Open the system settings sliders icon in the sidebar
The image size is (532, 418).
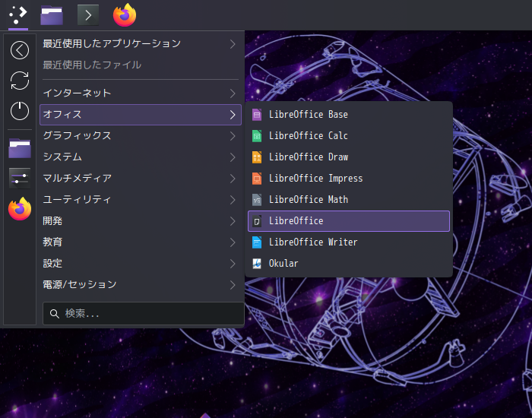click(20, 178)
